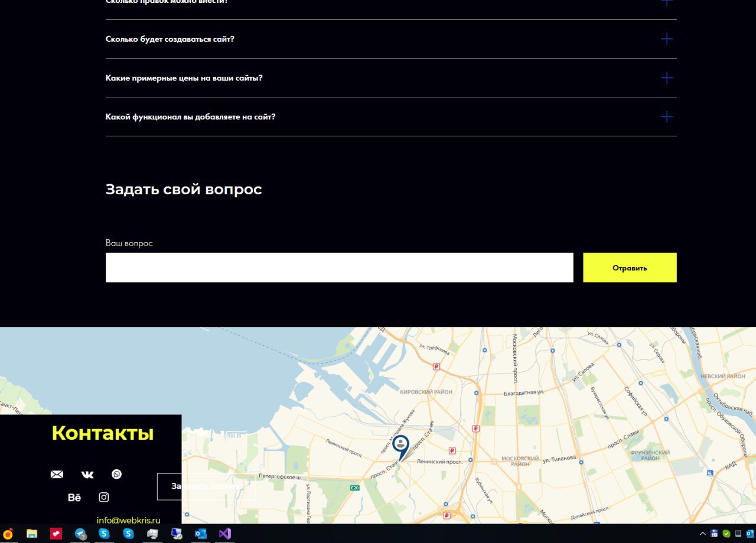Focus the "Ваш вопрос" input field
This screenshot has width=756, height=543.
(340, 267)
